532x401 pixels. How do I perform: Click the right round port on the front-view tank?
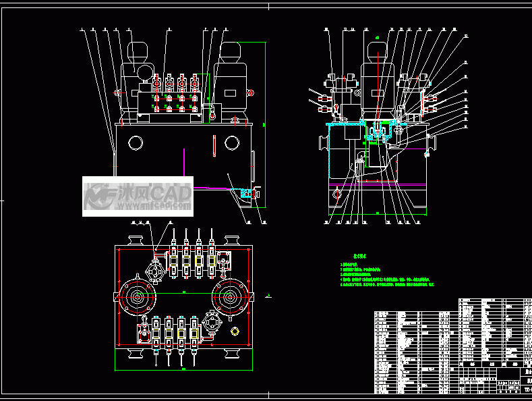[232, 142]
